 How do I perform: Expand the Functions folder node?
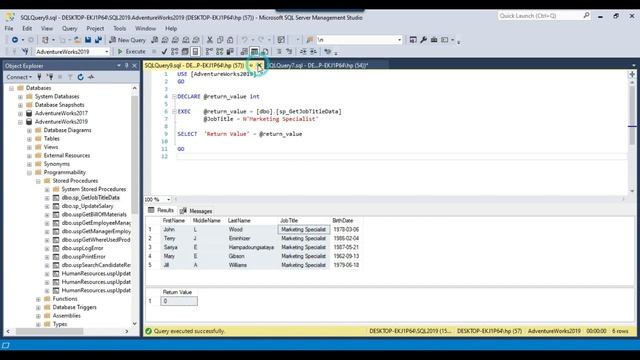(38, 299)
